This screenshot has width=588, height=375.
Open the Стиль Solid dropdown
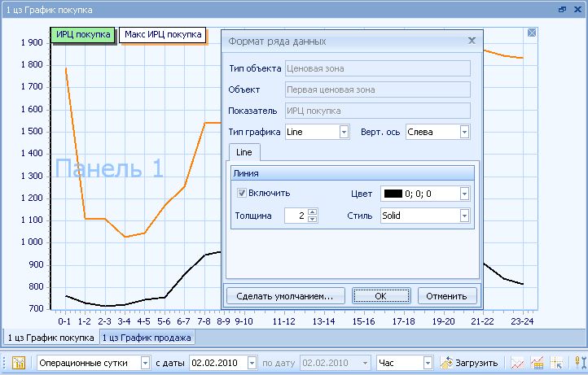click(x=464, y=216)
